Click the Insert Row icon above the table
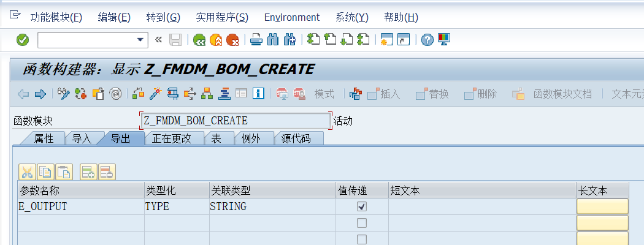This screenshot has width=644, height=245. coord(88,171)
